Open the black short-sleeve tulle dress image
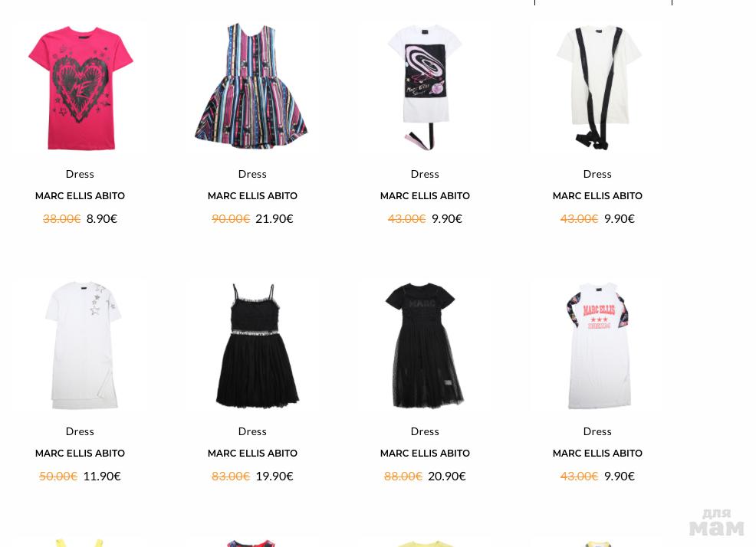The height and width of the screenshot is (547, 756). pyautogui.click(x=425, y=345)
